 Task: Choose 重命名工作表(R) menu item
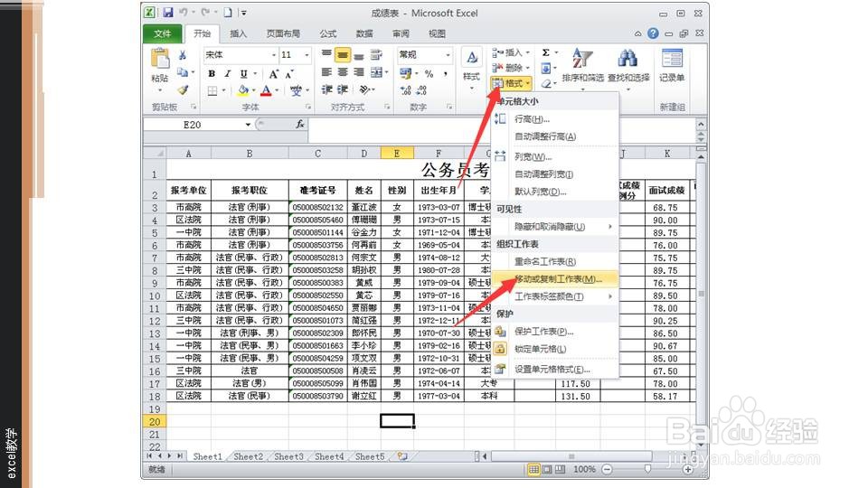[554, 261]
